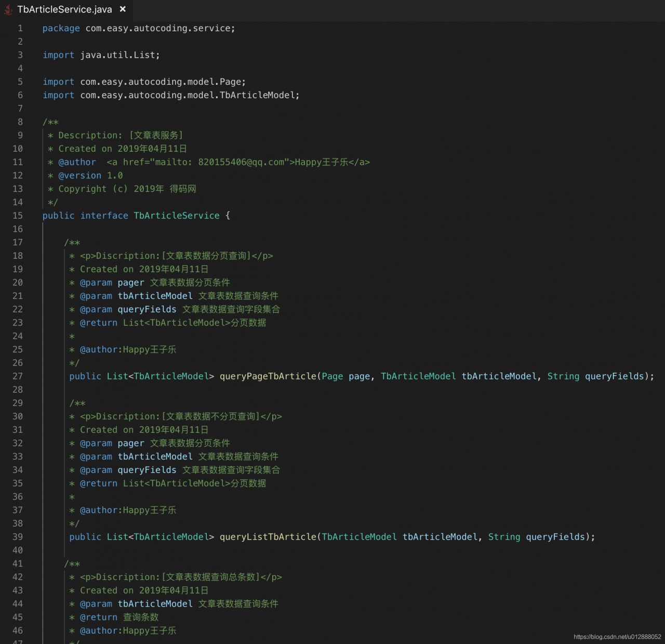Click the @return comment on line 23

coord(168,323)
